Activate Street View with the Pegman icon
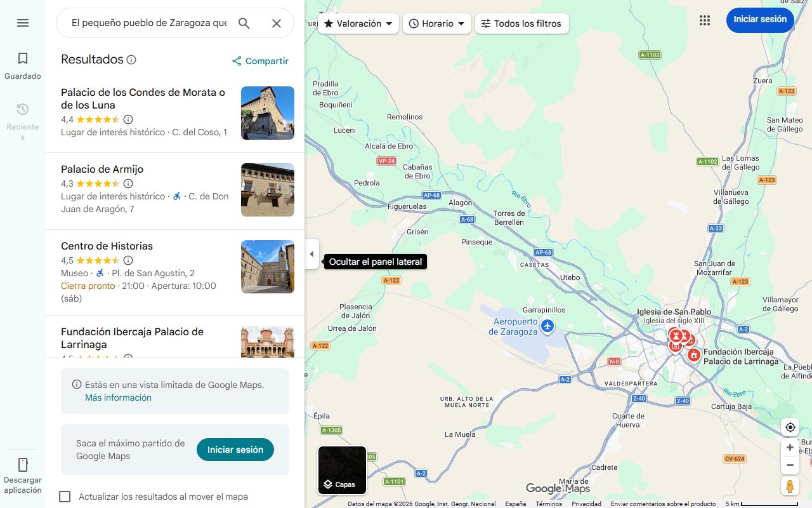The image size is (812, 508). 790,486
